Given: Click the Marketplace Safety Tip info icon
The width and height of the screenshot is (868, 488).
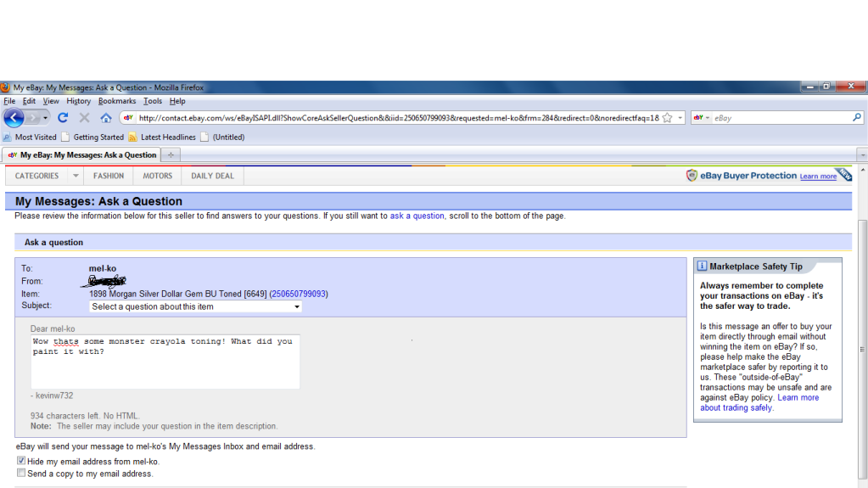Looking at the screenshot, I should (702, 266).
